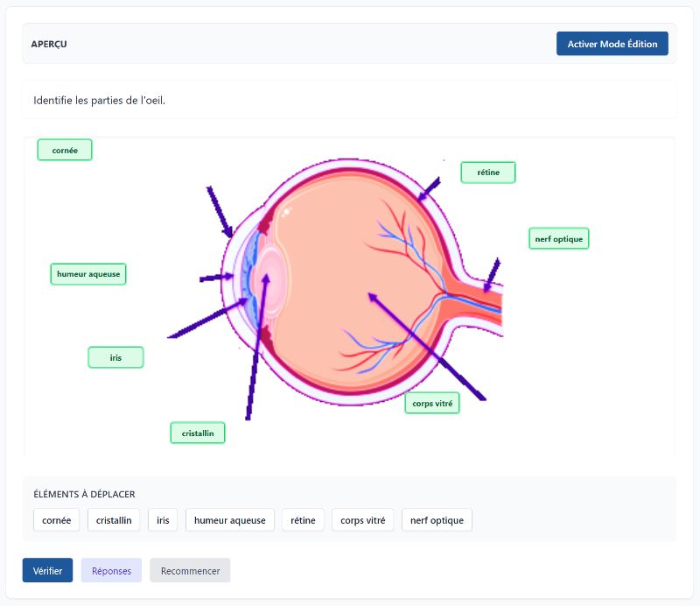Select the green cornée label on the diagram
The width and height of the screenshot is (700, 606).
pos(65,151)
